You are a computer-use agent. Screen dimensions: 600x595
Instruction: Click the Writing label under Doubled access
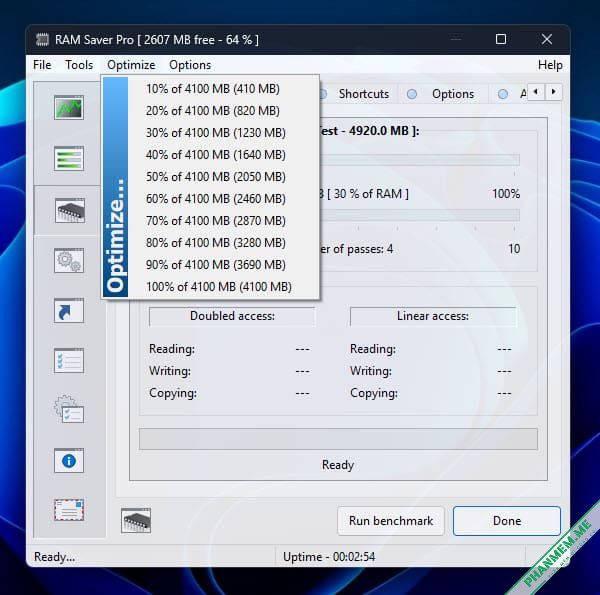point(170,371)
